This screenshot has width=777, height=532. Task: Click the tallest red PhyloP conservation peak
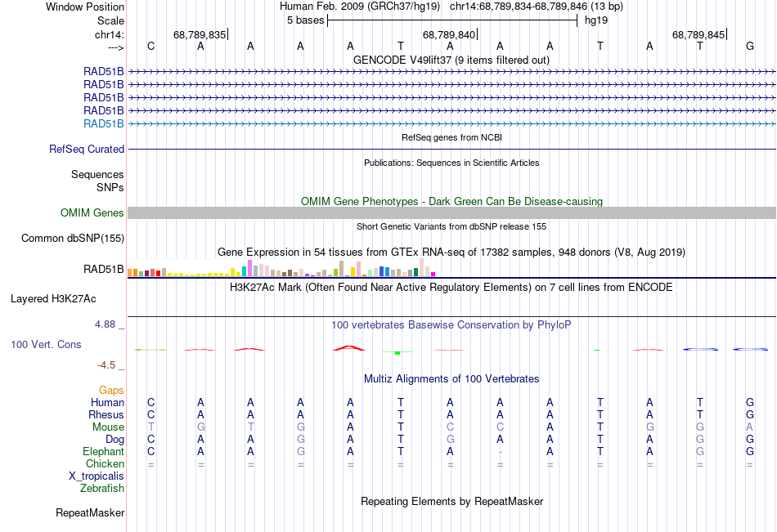pos(349,348)
